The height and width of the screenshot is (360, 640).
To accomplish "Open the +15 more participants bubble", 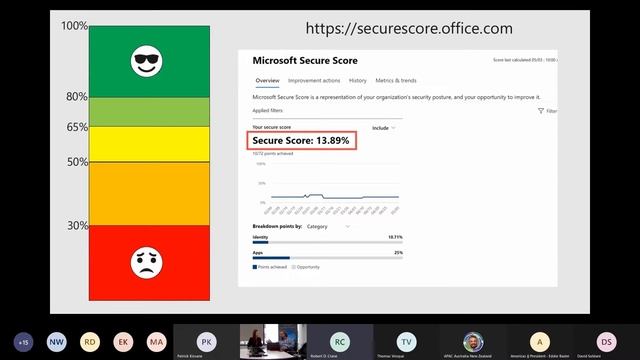I will point(23,342).
